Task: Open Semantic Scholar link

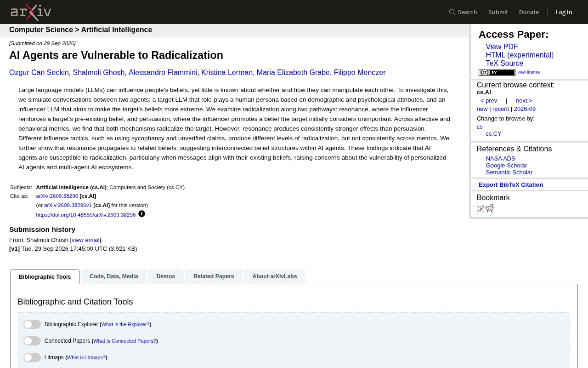Action: (x=509, y=172)
